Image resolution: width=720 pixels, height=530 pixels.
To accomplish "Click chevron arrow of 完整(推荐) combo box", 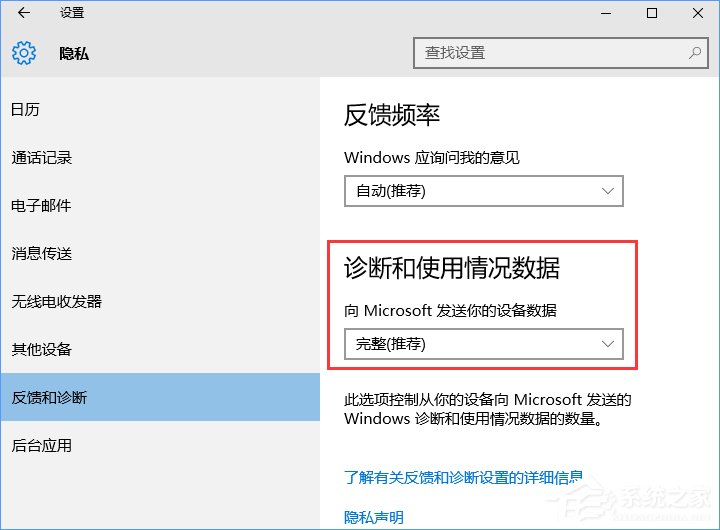I will pyautogui.click(x=608, y=344).
